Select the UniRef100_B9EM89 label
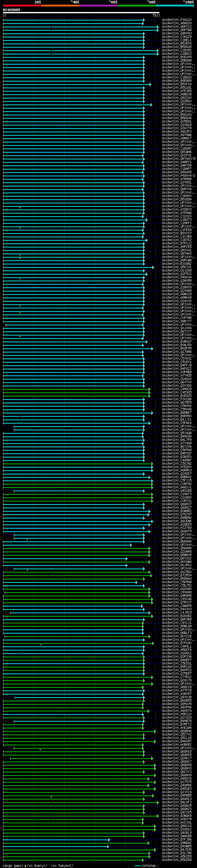 point(177,81)
